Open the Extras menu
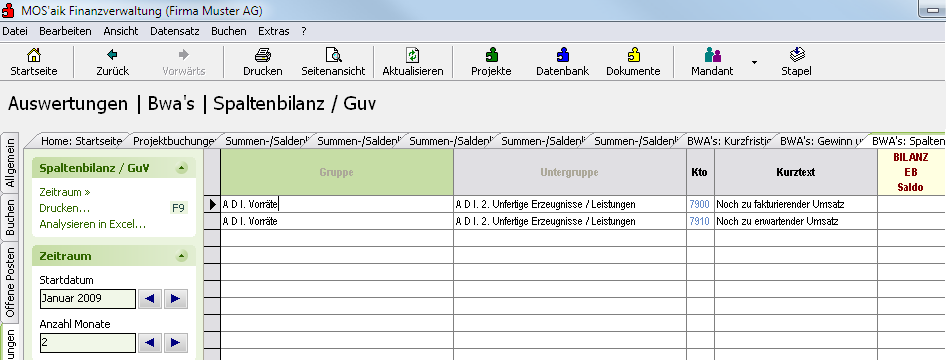Image resolution: width=946 pixels, height=360 pixels. 274,31
